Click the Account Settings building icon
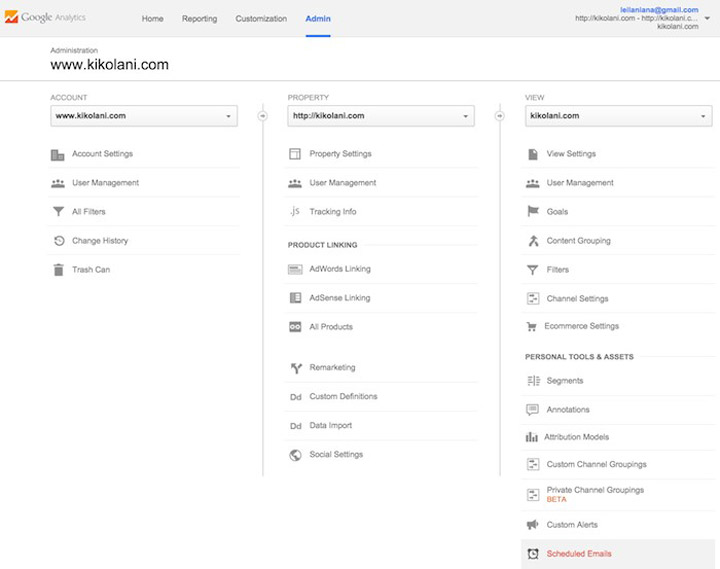The image size is (720, 569). [x=58, y=154]
